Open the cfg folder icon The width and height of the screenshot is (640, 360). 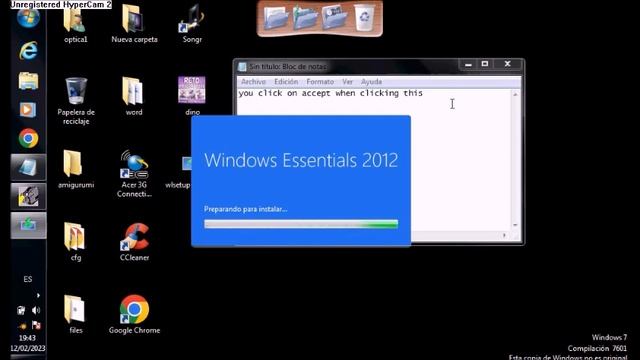pyautogui.click(x=75, y=241)
